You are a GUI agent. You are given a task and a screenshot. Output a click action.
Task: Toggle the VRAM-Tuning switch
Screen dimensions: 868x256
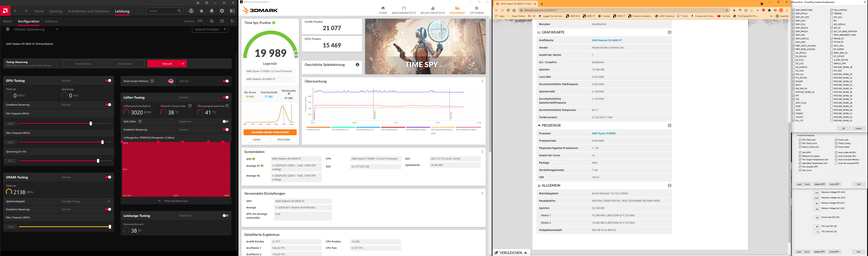pyautogui.click(x=108, y=177)
